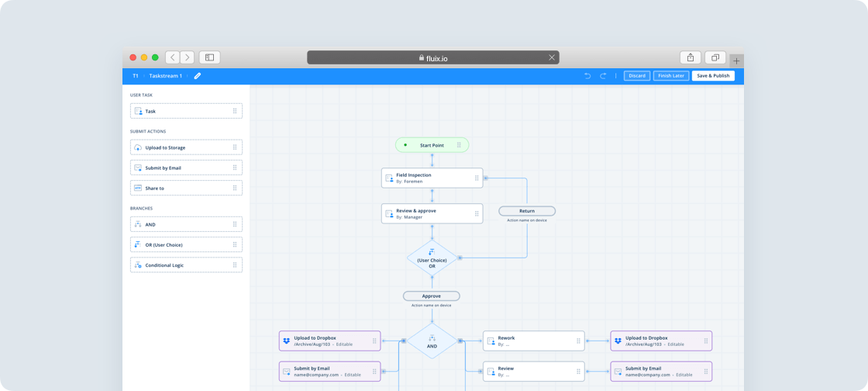Click Save & Publish button
Screen dimensions: 868x391
point(713,76)
